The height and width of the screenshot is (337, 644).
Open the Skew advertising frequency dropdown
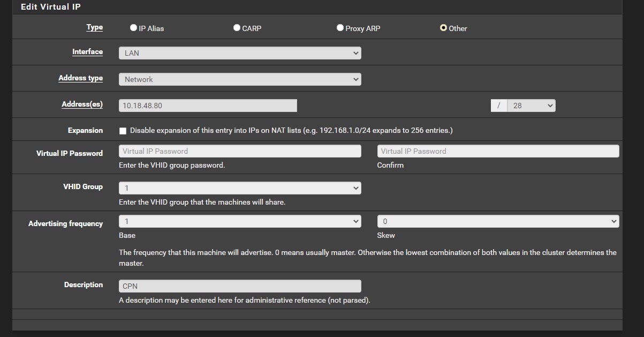point(498,221)
